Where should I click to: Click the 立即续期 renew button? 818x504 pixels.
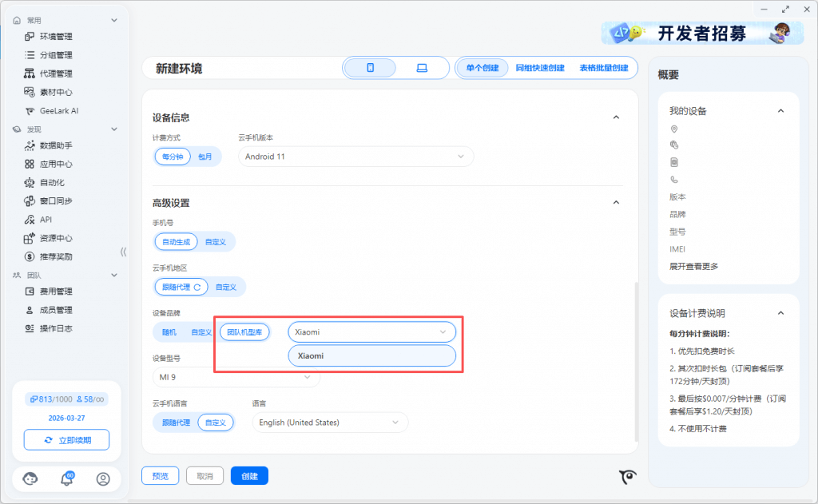pyautogui.click(x=66, y=440)
